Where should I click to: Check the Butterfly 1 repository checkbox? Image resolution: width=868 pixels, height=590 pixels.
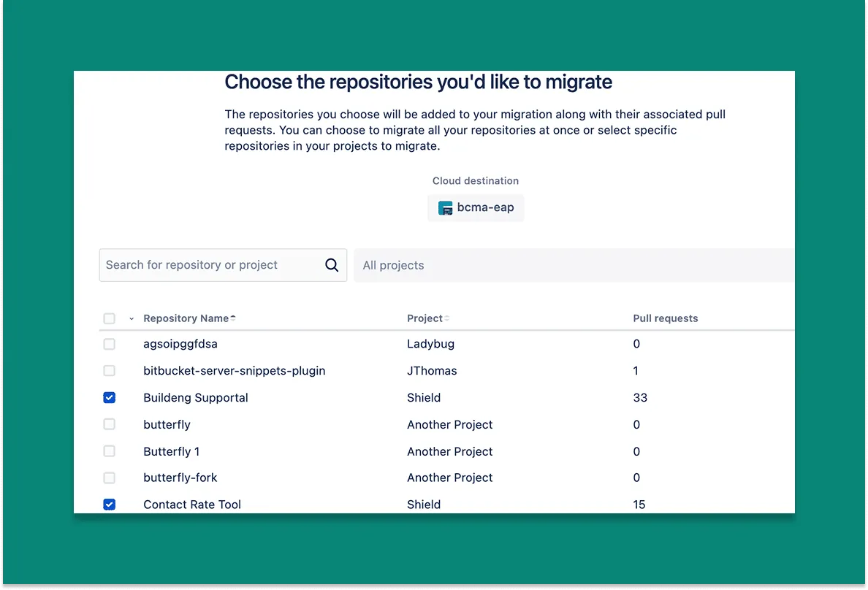[110, 451]
